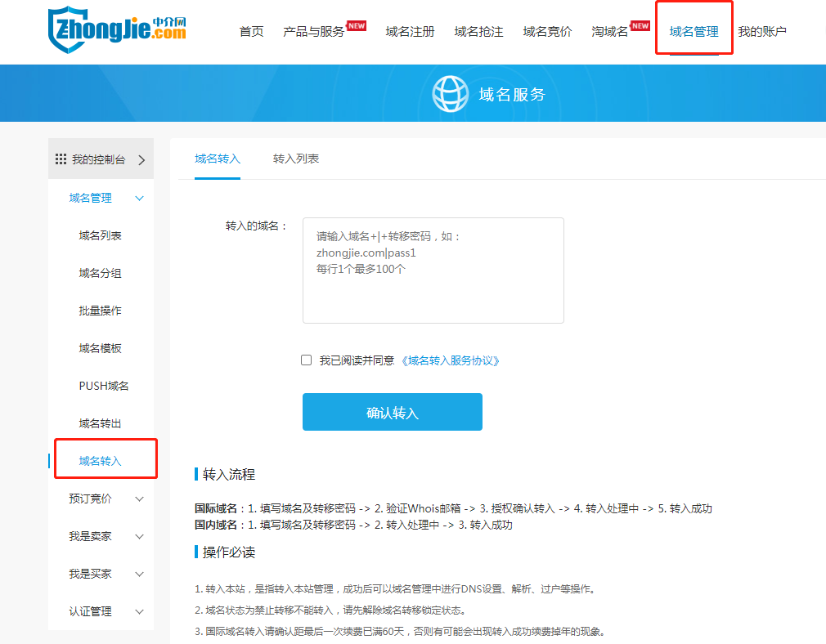This screenshot has width=826, height=644.
Task: Expand the 我是卖家 sidebar menu
Action: 139,536
